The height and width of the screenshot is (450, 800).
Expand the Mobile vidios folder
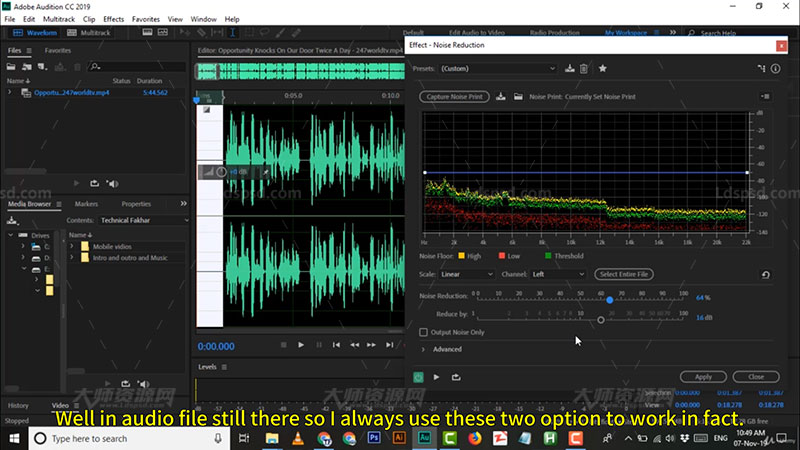(71, 246)
